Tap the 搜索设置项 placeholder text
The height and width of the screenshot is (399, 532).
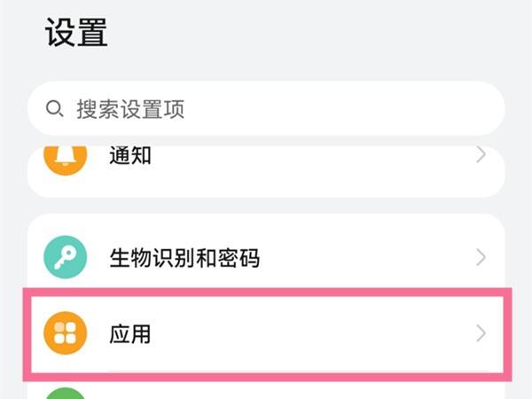(x=129, y=109)
